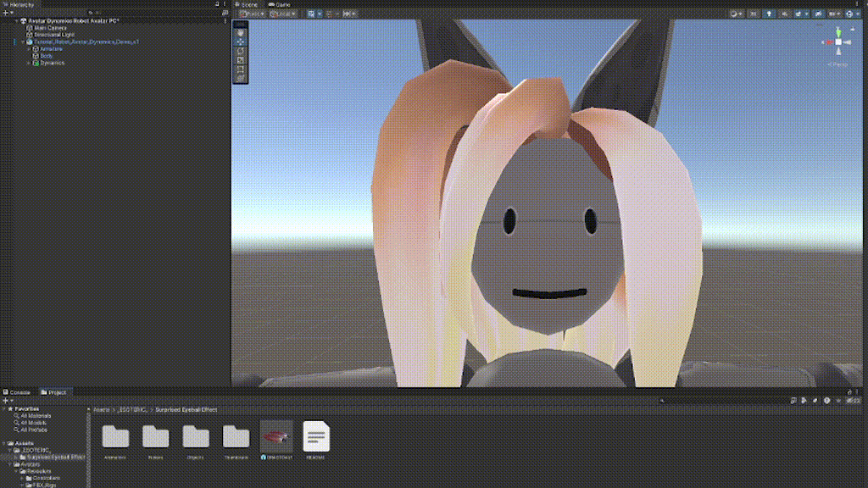This screenshot has height=488, width=868.
Task: Select the Rect transform tool
Action: pyautogui.click(x=241, y=69)
